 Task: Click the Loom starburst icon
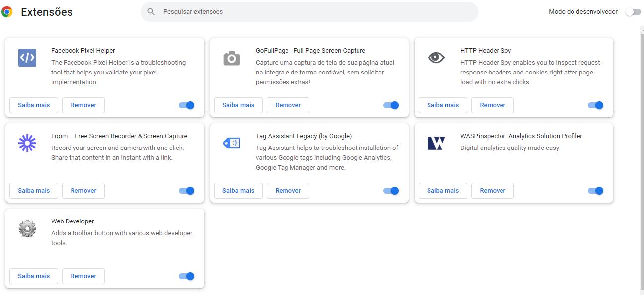(x=27, y=143)
